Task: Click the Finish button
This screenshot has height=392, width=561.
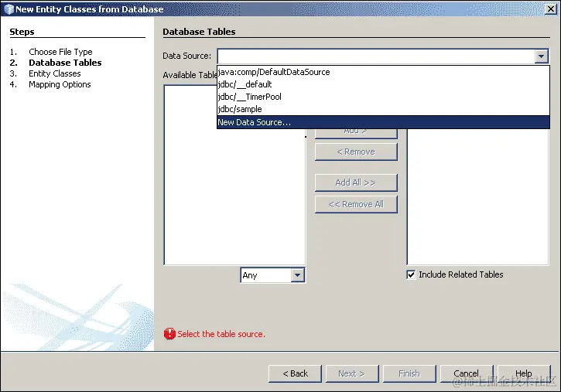Action: tap(409, 373)
